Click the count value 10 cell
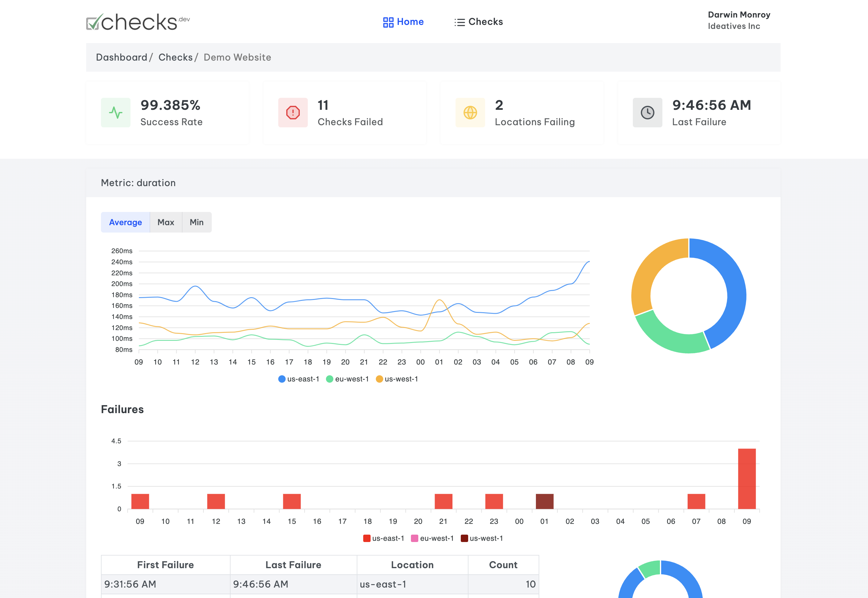 (503, 584)
